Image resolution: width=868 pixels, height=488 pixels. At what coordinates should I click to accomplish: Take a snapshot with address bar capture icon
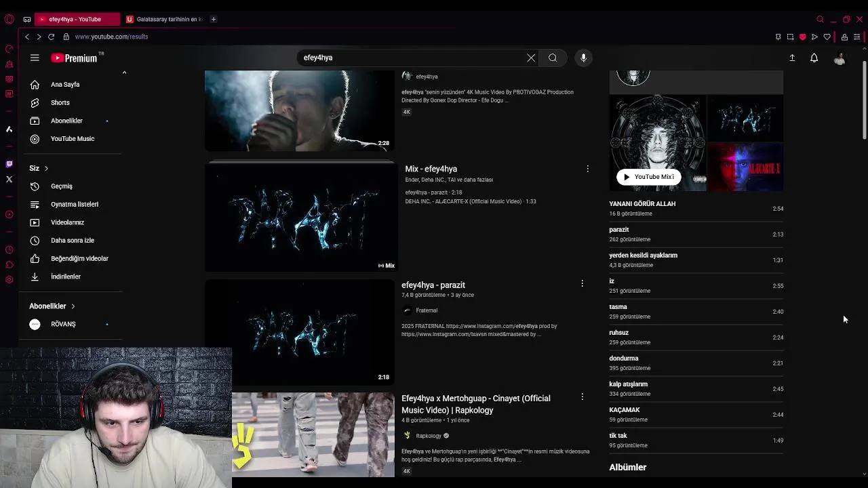tap(790, 37)
